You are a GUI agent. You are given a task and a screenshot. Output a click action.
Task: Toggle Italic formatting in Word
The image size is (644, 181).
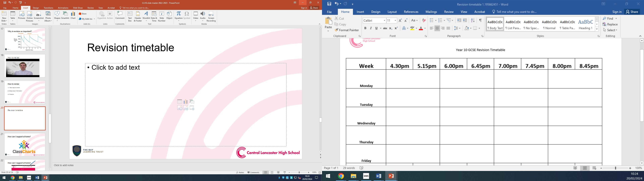tap(371, 28)
